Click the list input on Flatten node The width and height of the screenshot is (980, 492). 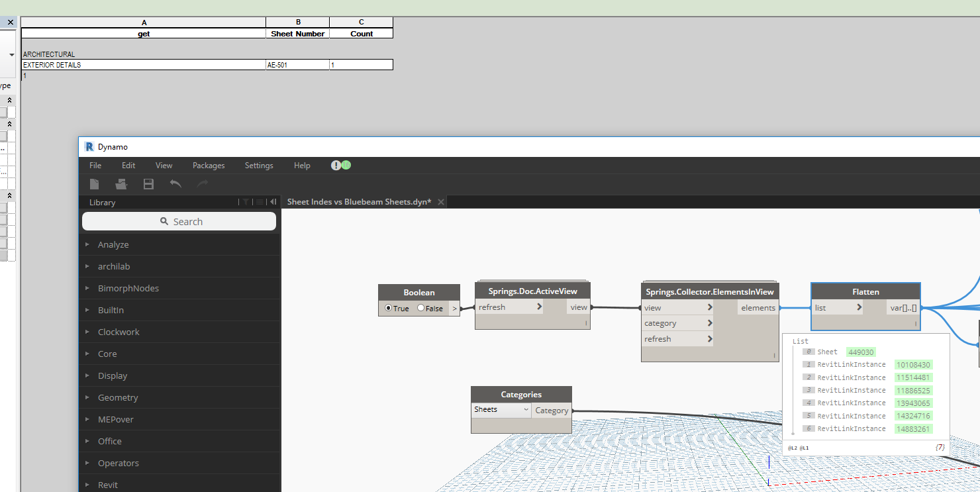838,307
